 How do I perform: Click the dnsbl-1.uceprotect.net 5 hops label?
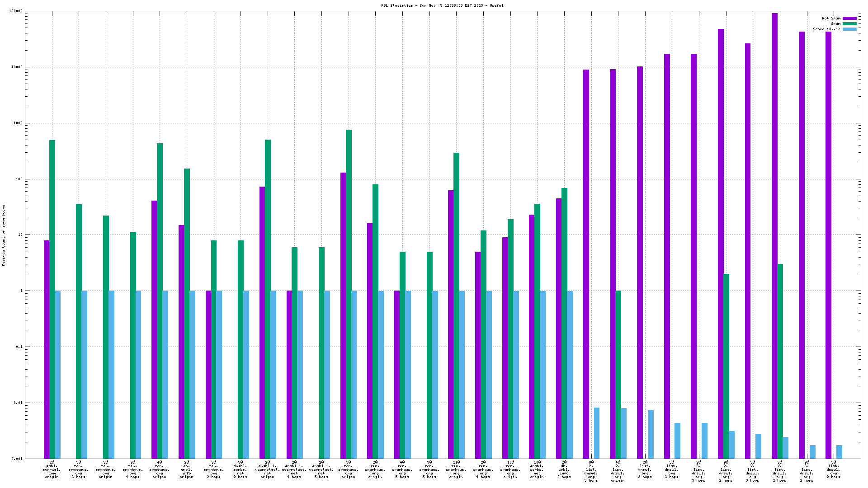[x=321, y=469]
